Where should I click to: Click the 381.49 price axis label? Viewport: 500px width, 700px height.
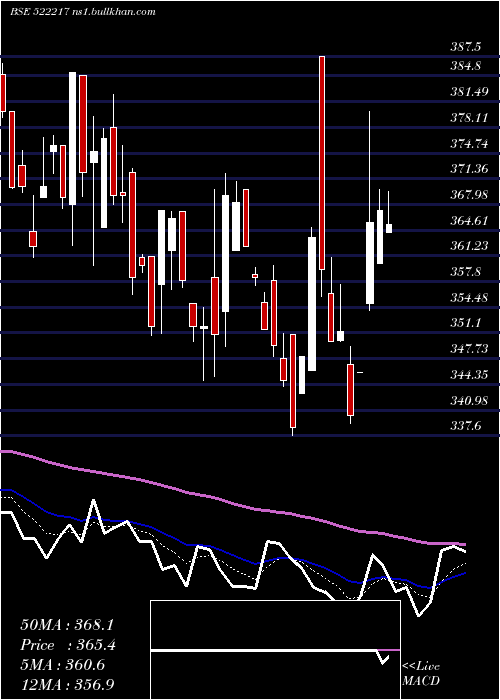coord(469,92)
